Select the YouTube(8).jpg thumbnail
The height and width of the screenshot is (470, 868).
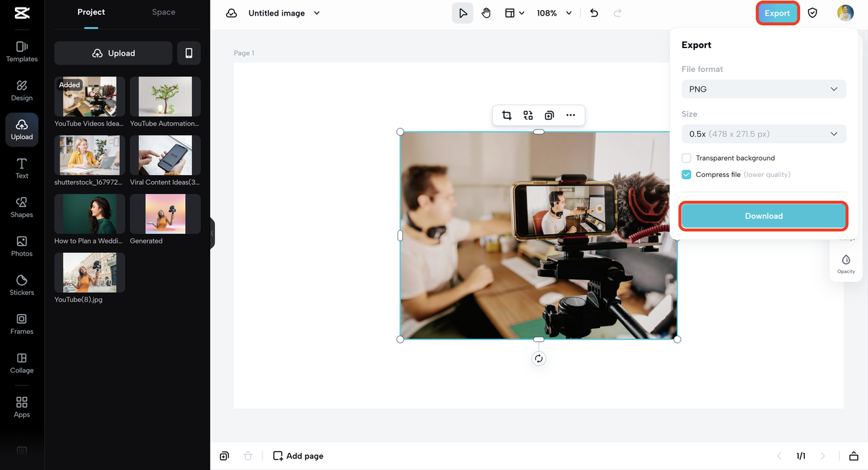pyautogui.click(x=90, y=271)
